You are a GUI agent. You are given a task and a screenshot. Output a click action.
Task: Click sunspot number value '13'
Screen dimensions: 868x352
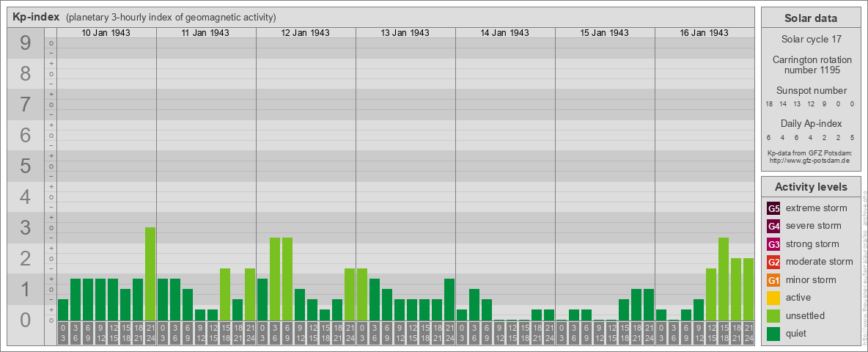797,104
